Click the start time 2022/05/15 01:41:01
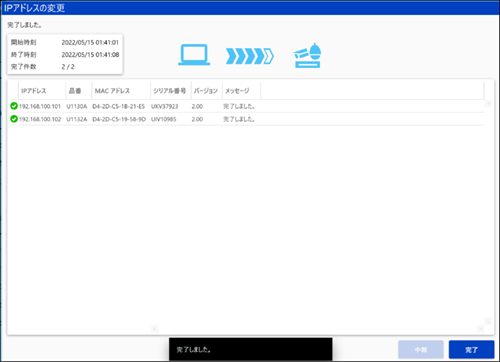 (90, 42)
